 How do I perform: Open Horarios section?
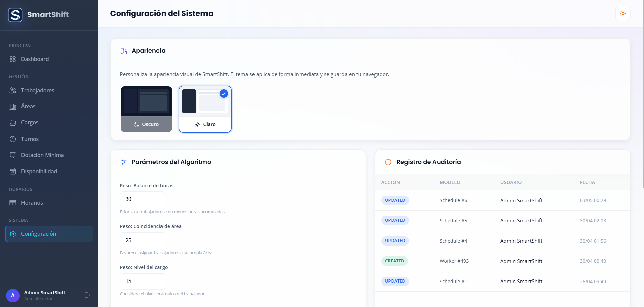coord(49,203)
